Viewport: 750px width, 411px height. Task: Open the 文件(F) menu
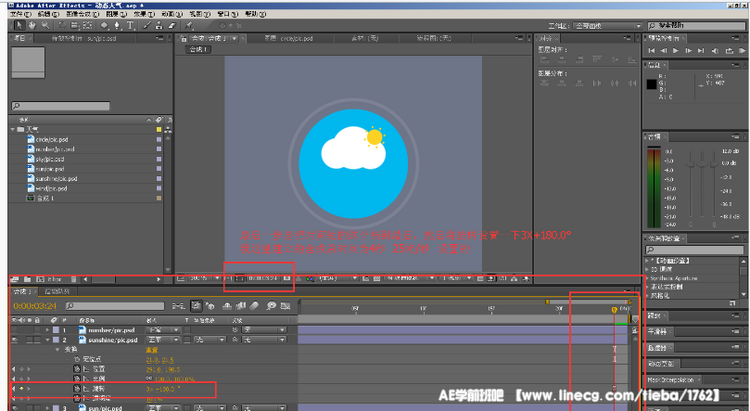(x=21, y=14)
